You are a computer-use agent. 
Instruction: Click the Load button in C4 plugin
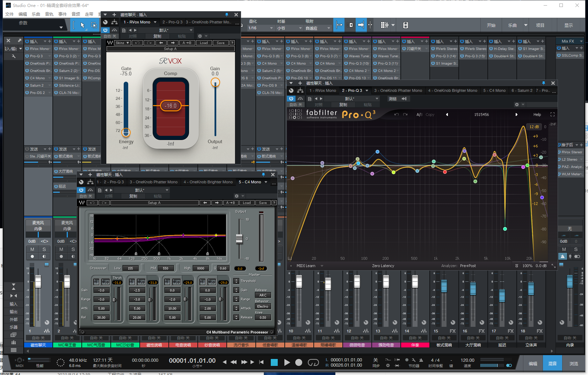247,203
